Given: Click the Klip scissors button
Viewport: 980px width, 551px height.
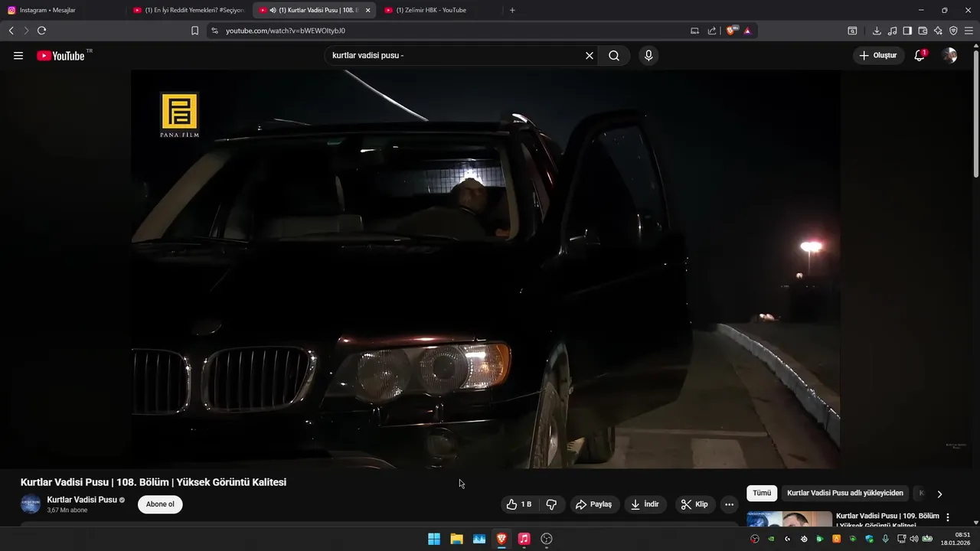Looking at the screenshot, I should pyautogui.click(x=695, y=504).
